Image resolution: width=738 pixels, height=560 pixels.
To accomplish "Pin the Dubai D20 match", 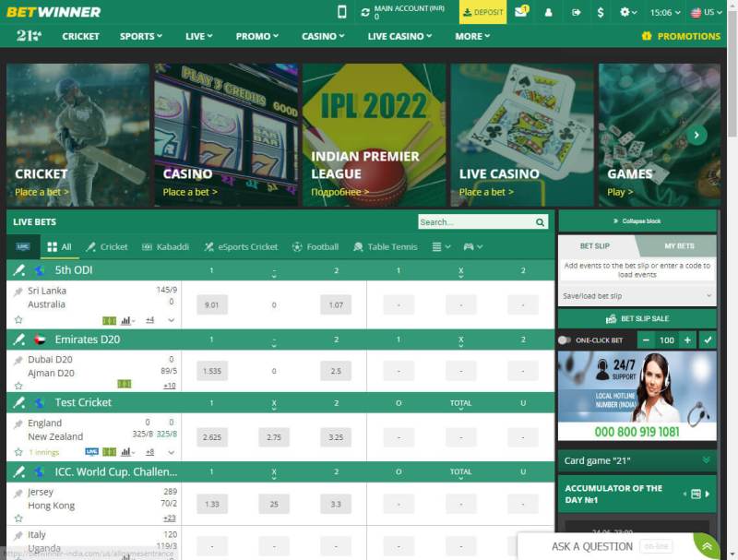I will (x=18, y=360).
